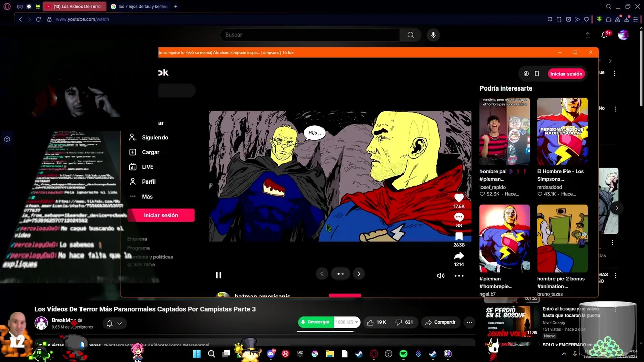The height and width of the screenshot is (362, 644).
Task: Dislike YouTube video showing 631
Action: pyautogui.click(x=404, y=322)
